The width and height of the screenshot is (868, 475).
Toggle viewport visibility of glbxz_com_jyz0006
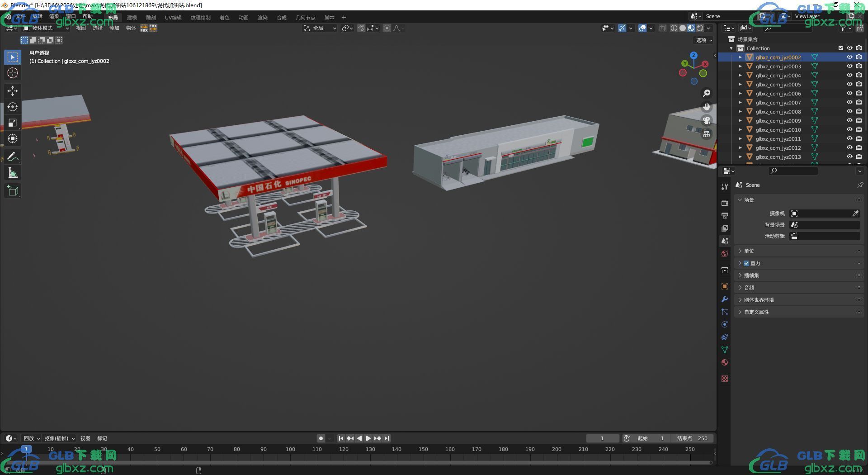[849, 94]
